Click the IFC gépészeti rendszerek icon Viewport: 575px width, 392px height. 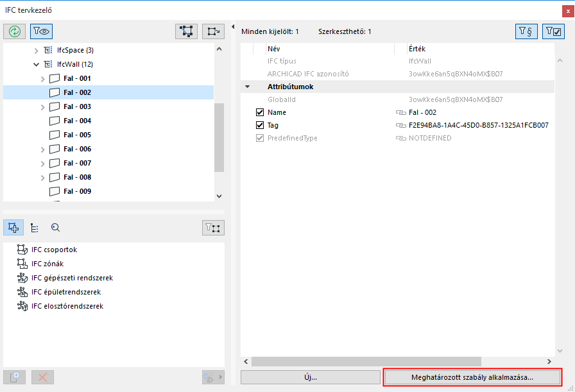[x=22, y=278]
